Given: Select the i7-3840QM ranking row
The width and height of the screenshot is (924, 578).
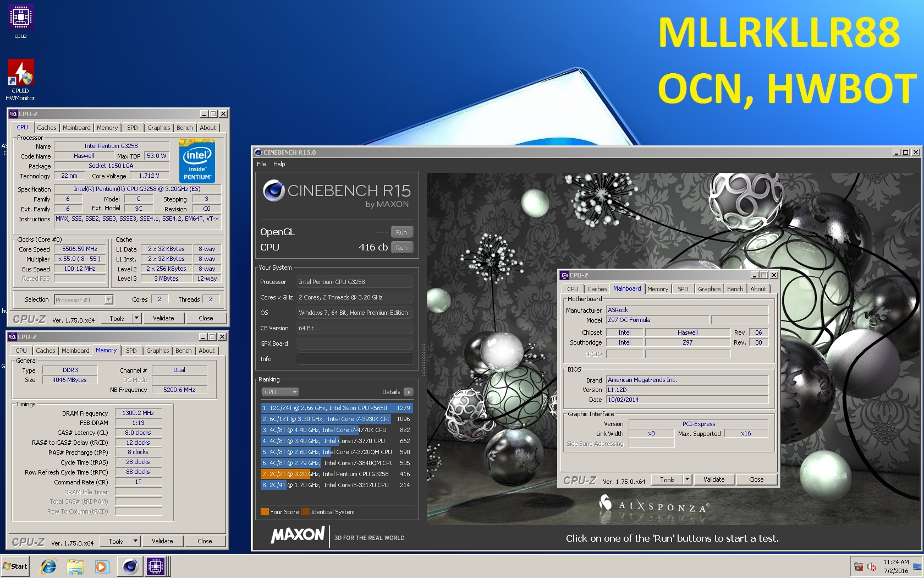Looking at the screenshot, I should point(337,463).
